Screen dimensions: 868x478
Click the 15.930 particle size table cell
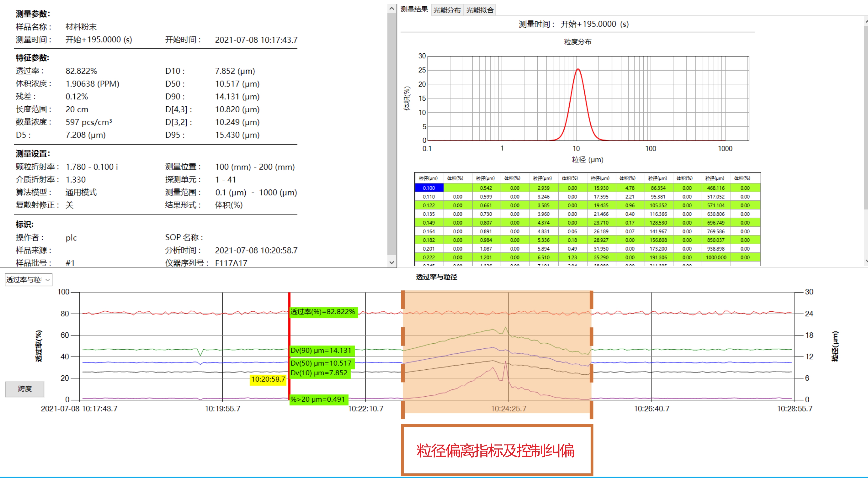601,188
